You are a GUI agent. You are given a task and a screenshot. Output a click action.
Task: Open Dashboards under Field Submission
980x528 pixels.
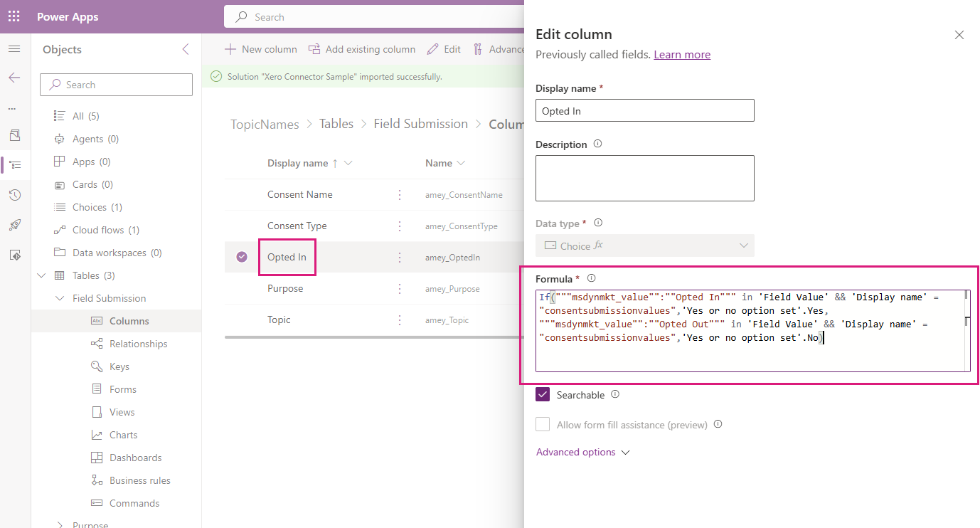click(x=135, y=458)
